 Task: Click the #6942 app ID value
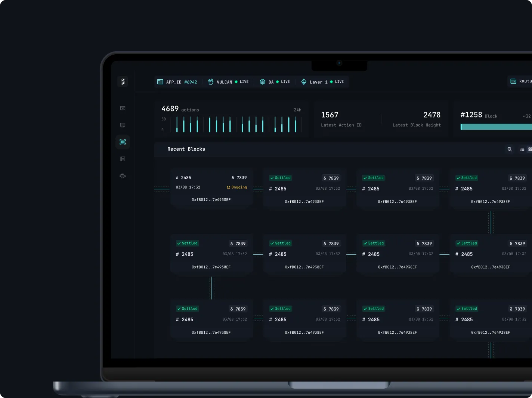click(191, 82)
